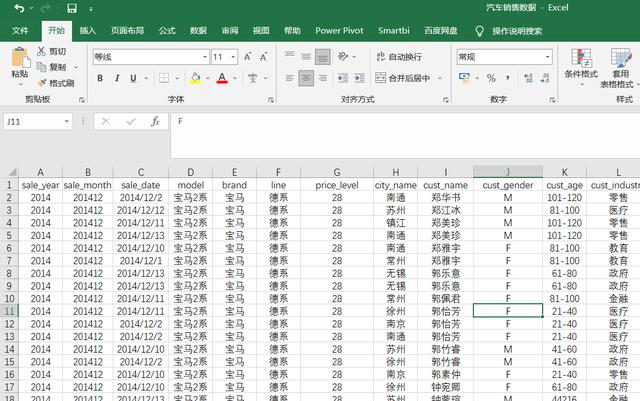Switch to the Formulas (公式) tab
Viewport: 640px width, 401px height.
pos(167,31)
